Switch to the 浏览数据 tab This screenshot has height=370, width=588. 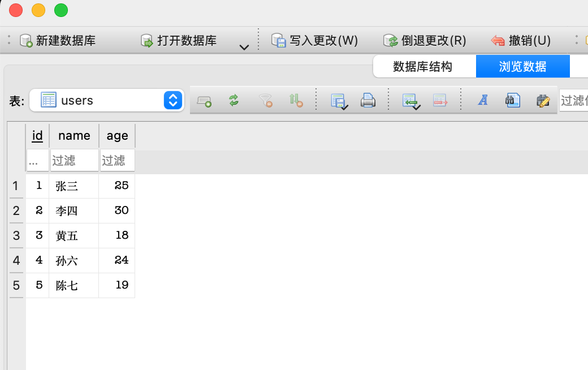pos(522,66)
